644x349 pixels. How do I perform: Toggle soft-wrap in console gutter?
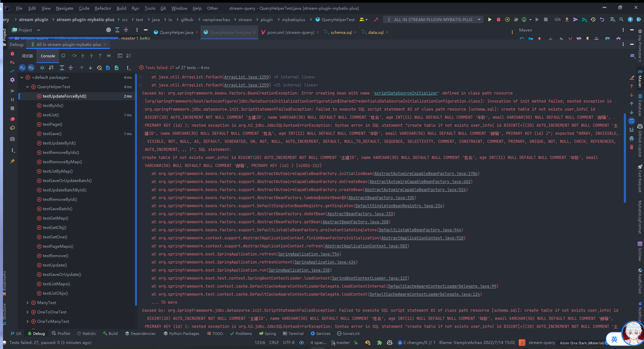tap(631, 121)
